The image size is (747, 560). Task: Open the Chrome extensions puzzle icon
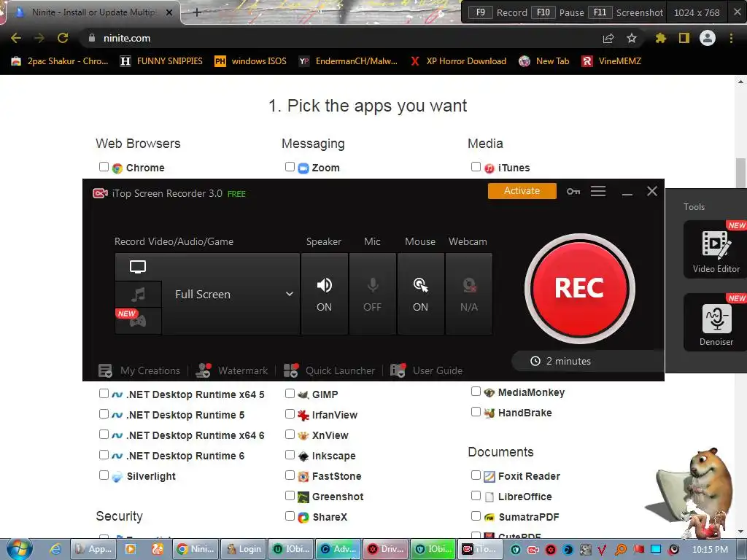click(660, 38)
